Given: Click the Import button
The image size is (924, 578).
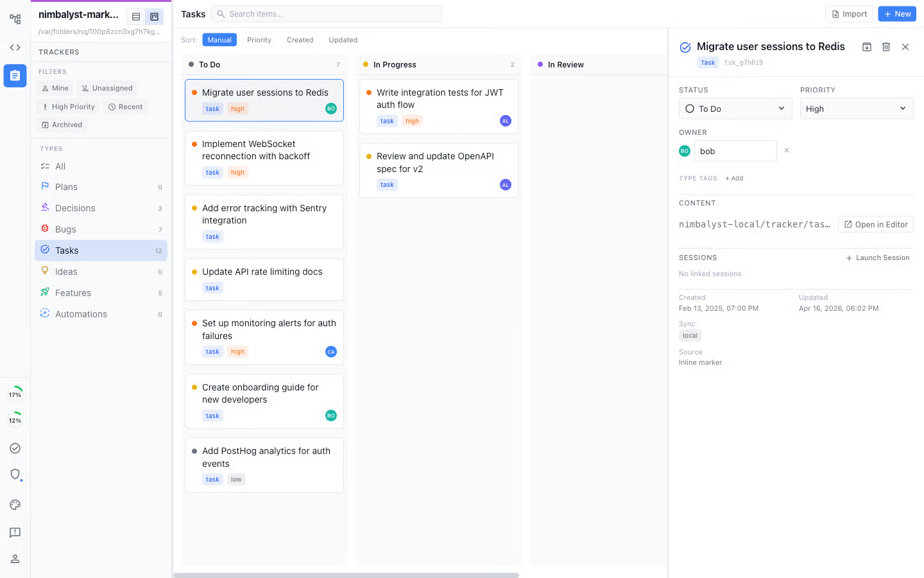Looking at the screenshot, I should 849,14.
